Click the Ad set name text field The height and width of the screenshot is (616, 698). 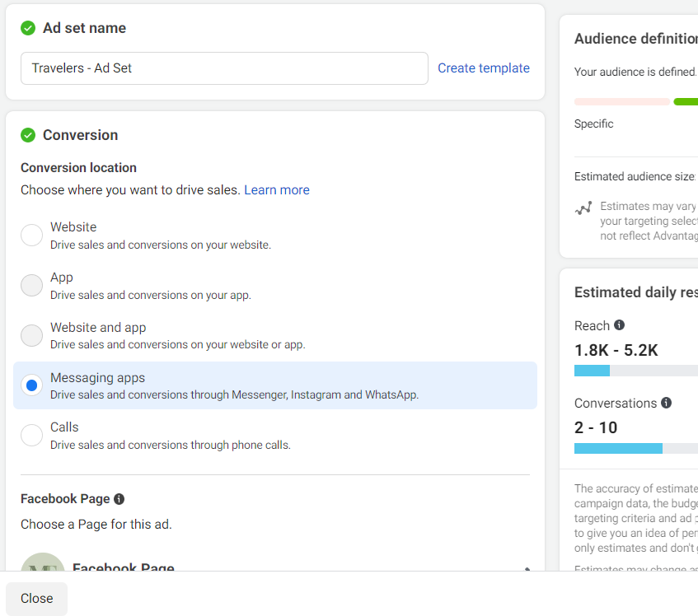click(224, 68)
